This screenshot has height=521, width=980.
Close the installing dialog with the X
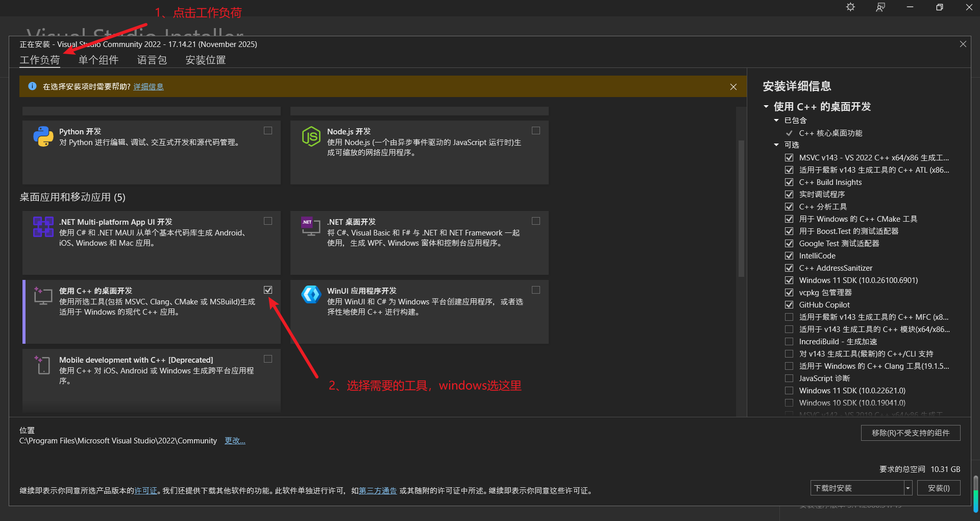(x=963, y=44)
